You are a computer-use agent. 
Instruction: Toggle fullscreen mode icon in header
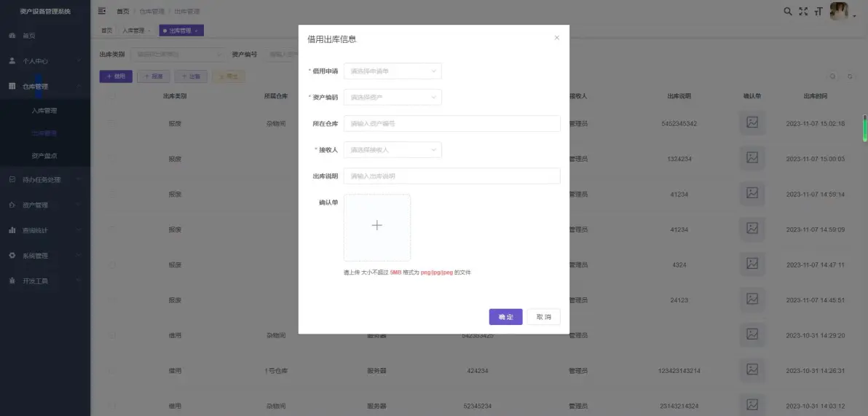point(803,11)
